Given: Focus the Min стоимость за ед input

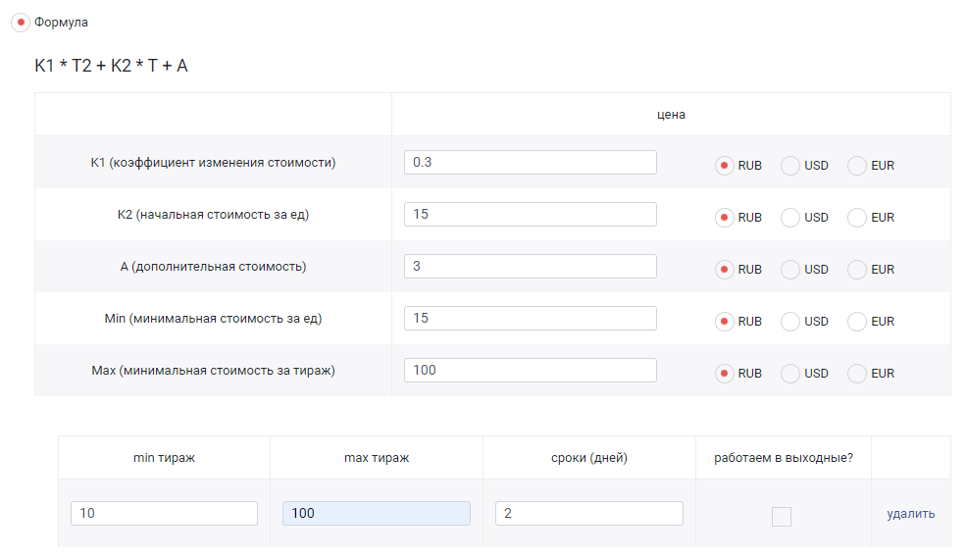Looking at the screenshot, I should [531, 319].
